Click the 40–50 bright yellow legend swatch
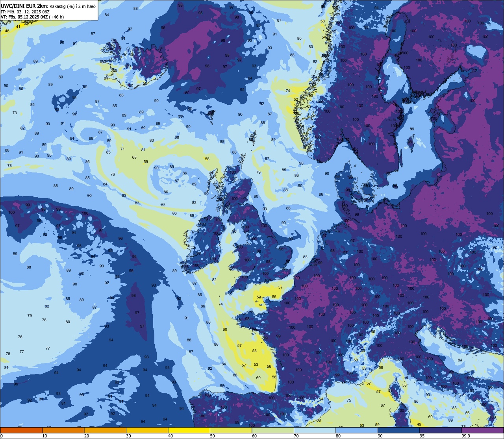The image size is (504, 439). coord(189,430)
